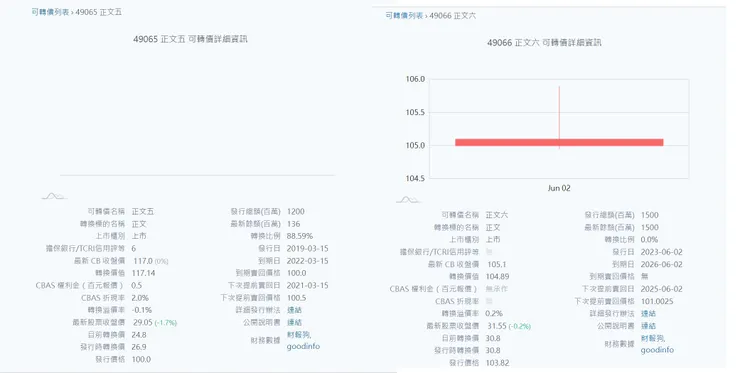Select 正文六 發行總額 value 1500
The image size is (740, 373).
click(650, 215)
